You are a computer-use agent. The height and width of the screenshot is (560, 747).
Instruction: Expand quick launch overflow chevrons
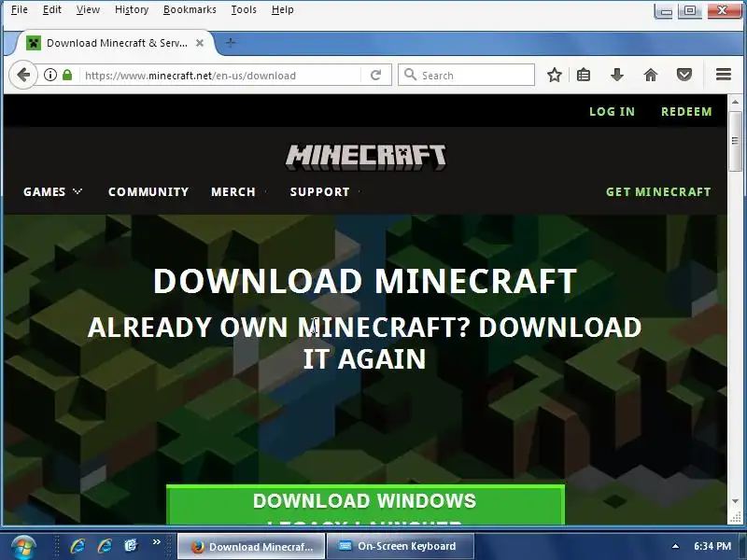[x=156, y=542]
